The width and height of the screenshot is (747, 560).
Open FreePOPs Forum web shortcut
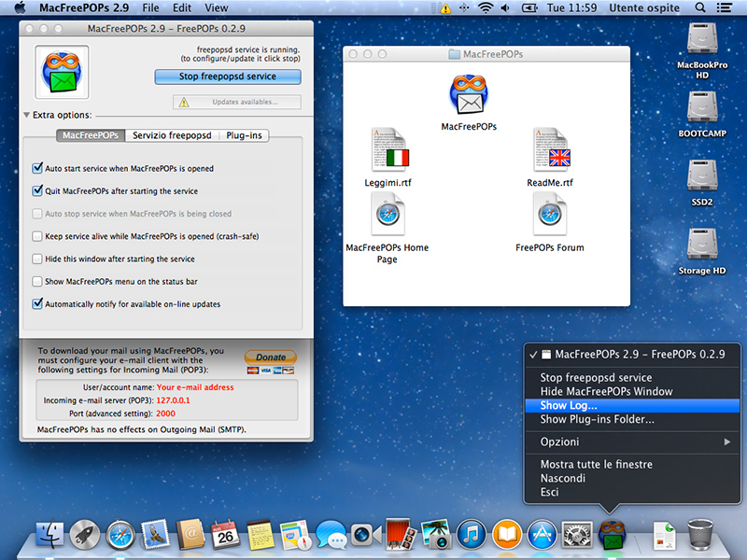click(550, 214)
